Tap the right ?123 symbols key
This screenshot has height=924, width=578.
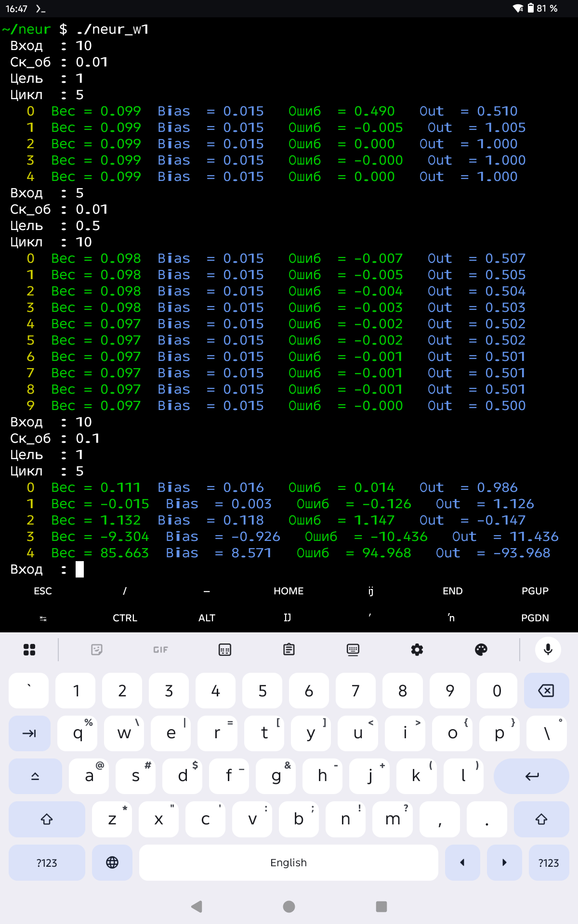549,862
